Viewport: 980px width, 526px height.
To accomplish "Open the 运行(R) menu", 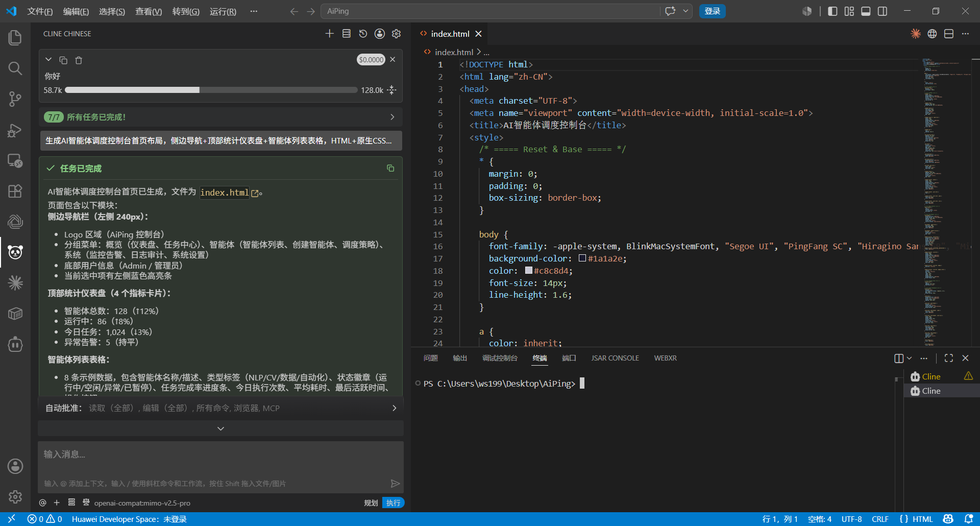I will pos(223,11).
